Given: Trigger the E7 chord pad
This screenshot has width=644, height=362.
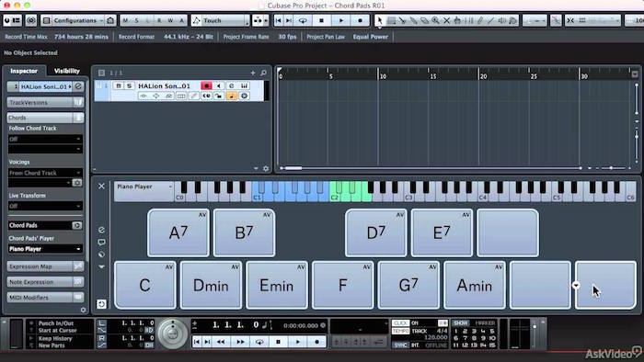Looking at the screenshot, I should (442, 232).
